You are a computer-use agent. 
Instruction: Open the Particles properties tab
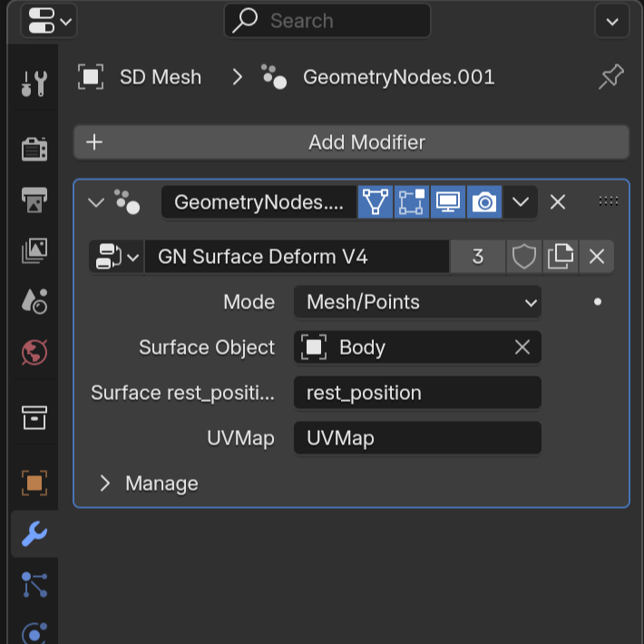point(34,585)
